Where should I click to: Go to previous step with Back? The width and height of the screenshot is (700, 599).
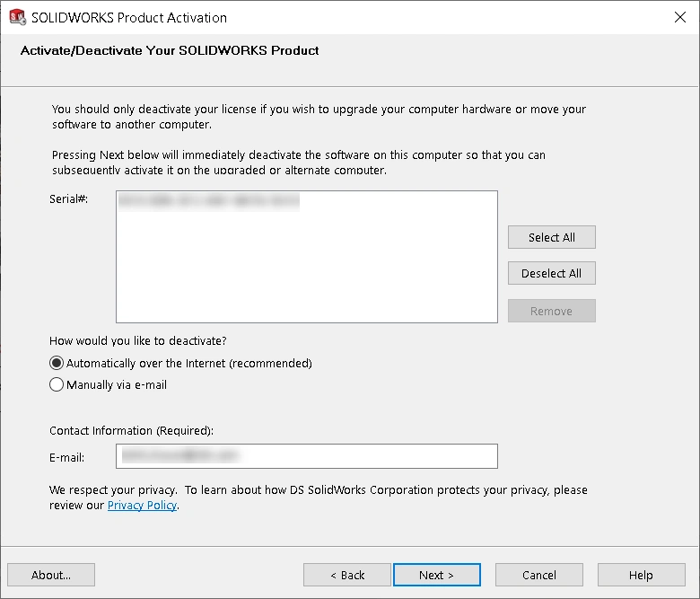(x=347, y=575)
